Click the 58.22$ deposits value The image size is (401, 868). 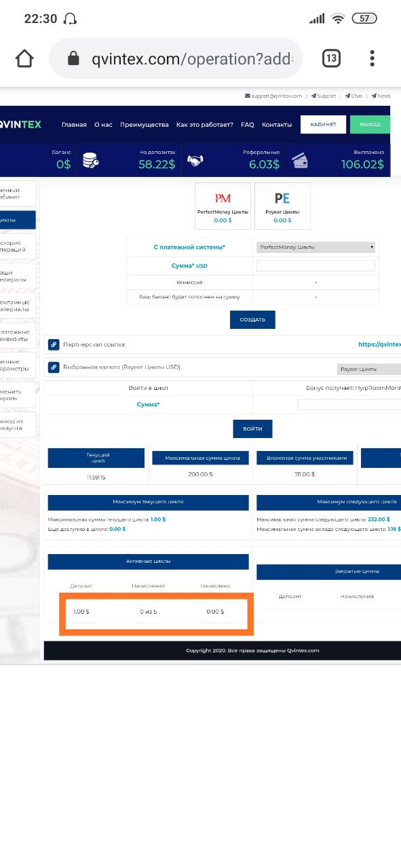click(157, 164)
